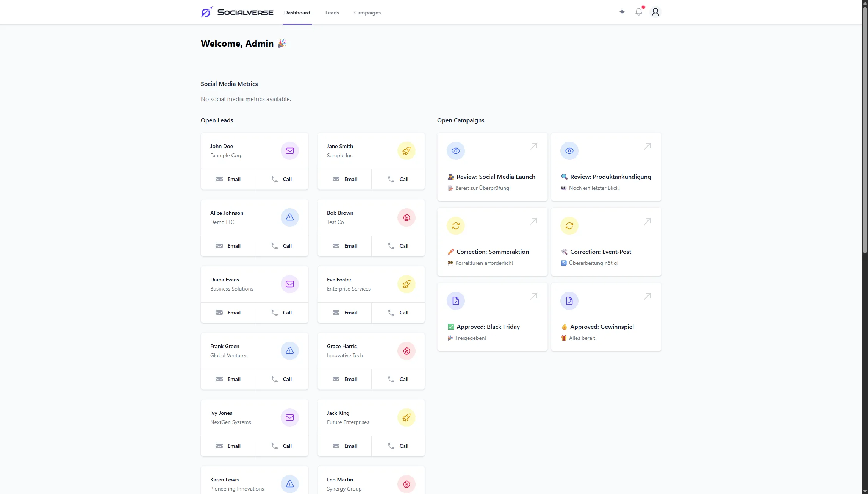Call Grace Harris
This screenshot has height=494, width=868.
[398, 379]
